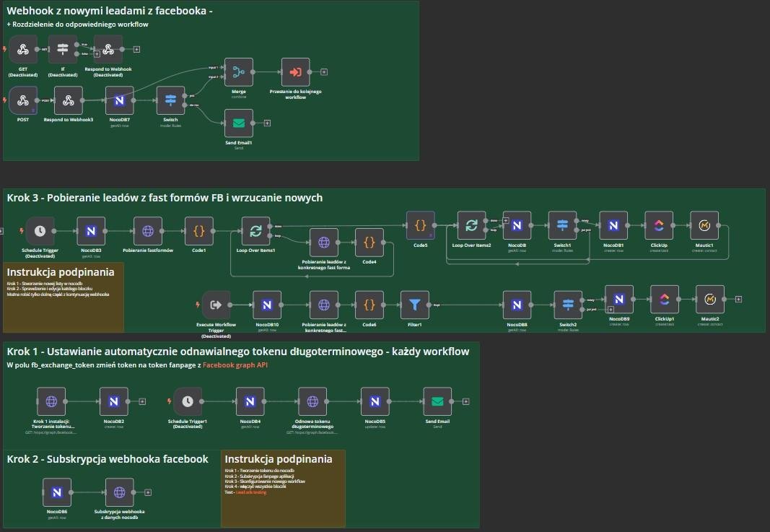The image size is (770, 532).
Task: Select the HTTP node feeding Code4
Action: click(x=323, y=242)
